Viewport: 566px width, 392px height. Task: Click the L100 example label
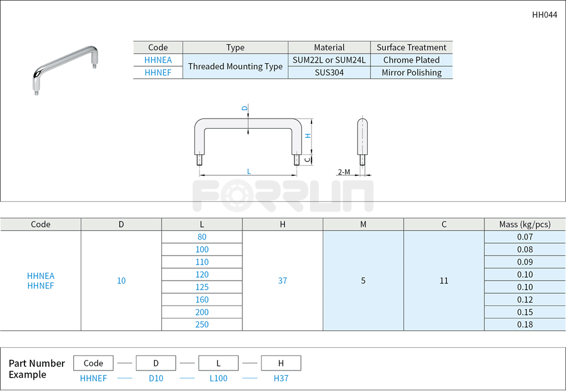[x=218, y=378]
